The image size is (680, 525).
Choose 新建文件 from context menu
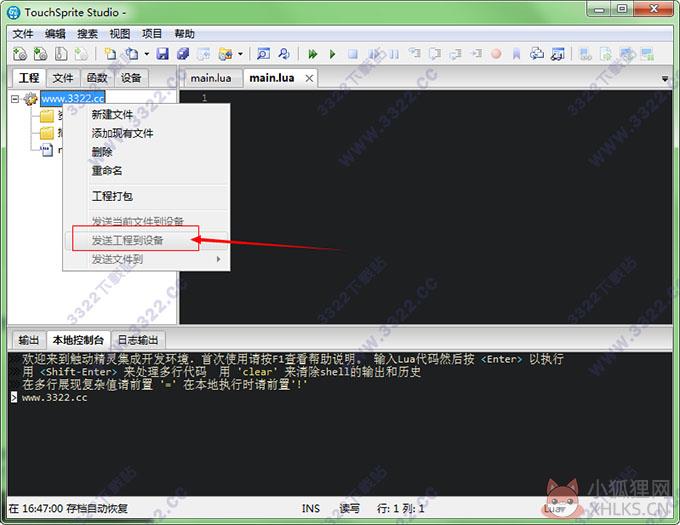tap(146, 114)
